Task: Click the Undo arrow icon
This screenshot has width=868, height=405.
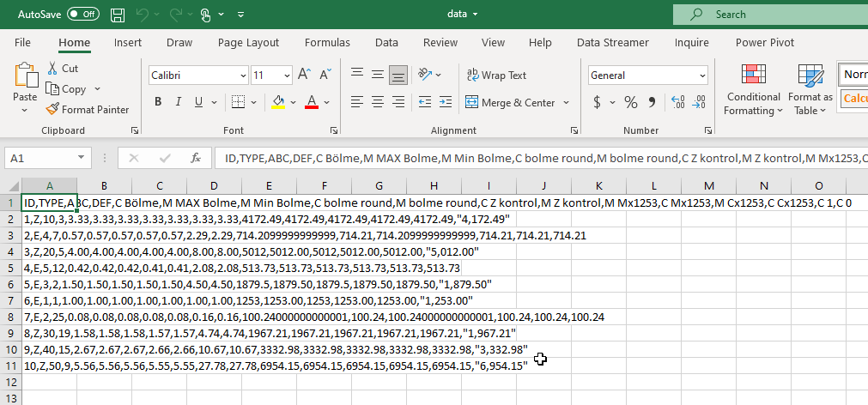Action: [143, 15]
